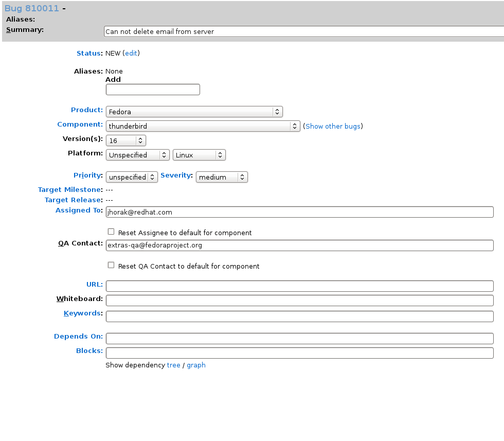The image size is (504, 441).
Task: Focus the Add alias input box
Action: [x=153, y=90]
